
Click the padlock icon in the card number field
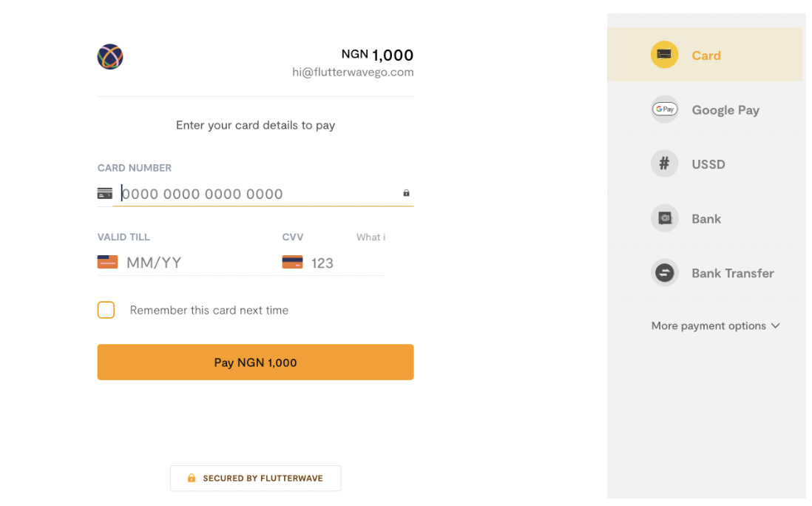[x=407, y=193]
